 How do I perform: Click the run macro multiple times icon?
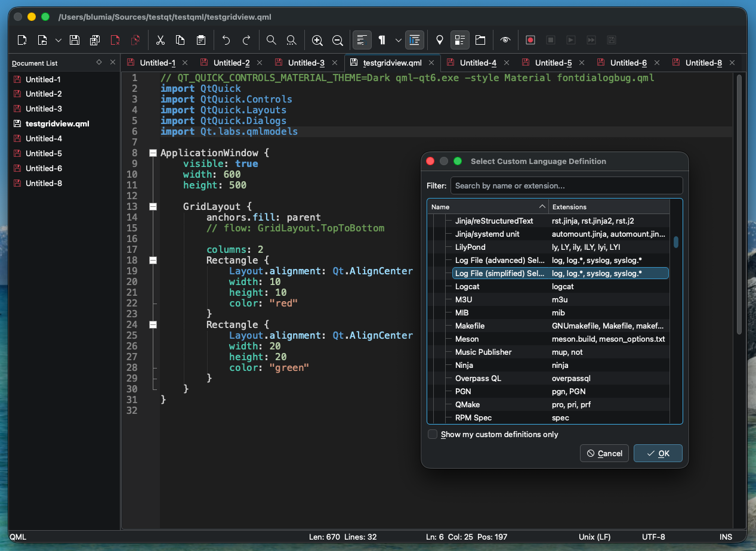point(591,40)
